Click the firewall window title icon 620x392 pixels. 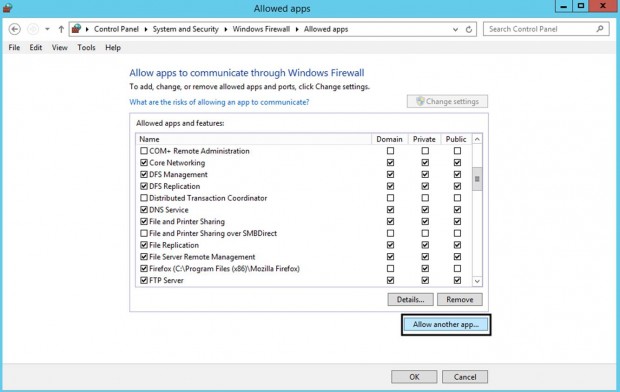tap(7, 8)
